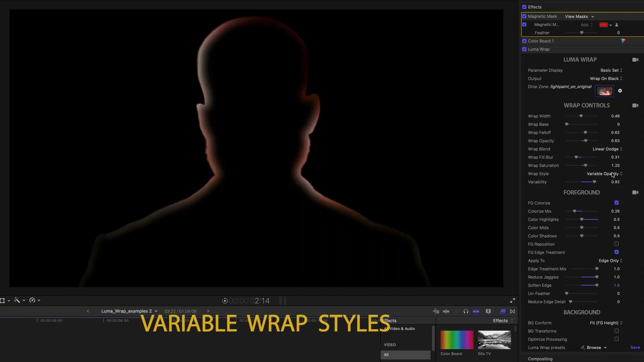Open the Parameter Display Basic Set dropdown
Screen dimensions: 644x362
(x=611, y=70)
